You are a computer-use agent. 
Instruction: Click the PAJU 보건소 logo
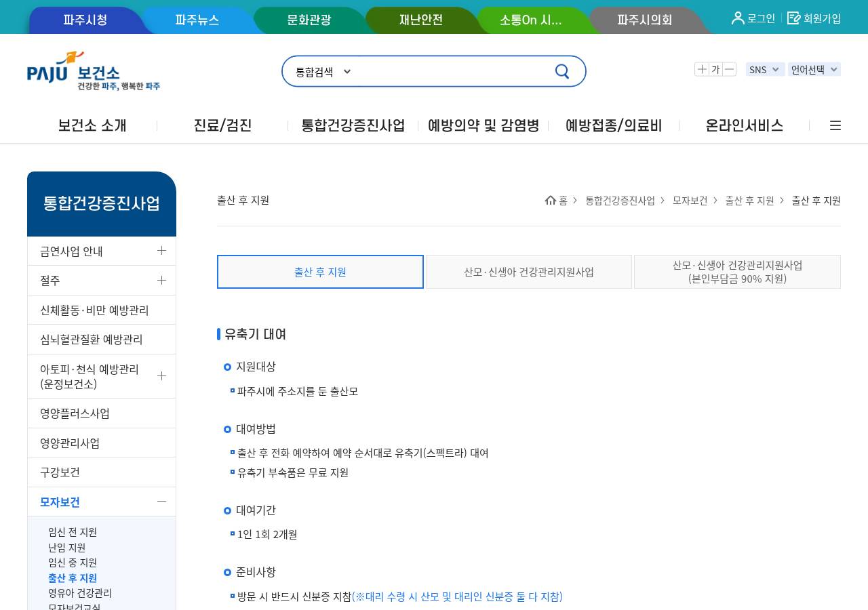click(x=94, y=71)
